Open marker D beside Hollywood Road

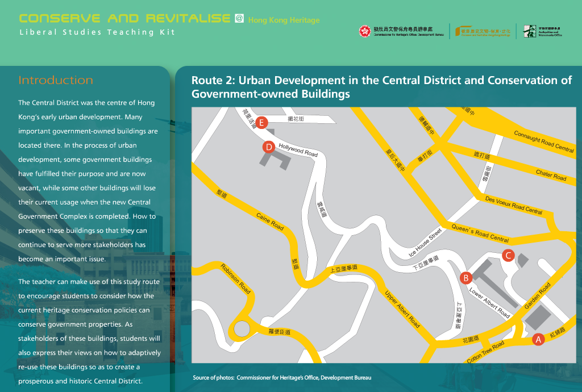(x=269, y=147)
